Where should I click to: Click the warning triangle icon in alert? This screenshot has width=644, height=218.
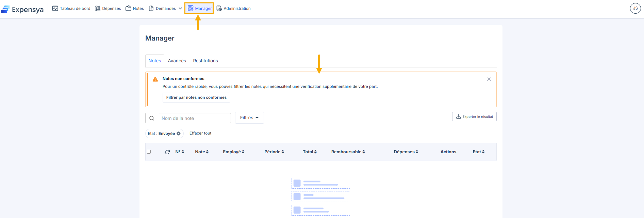155,79
